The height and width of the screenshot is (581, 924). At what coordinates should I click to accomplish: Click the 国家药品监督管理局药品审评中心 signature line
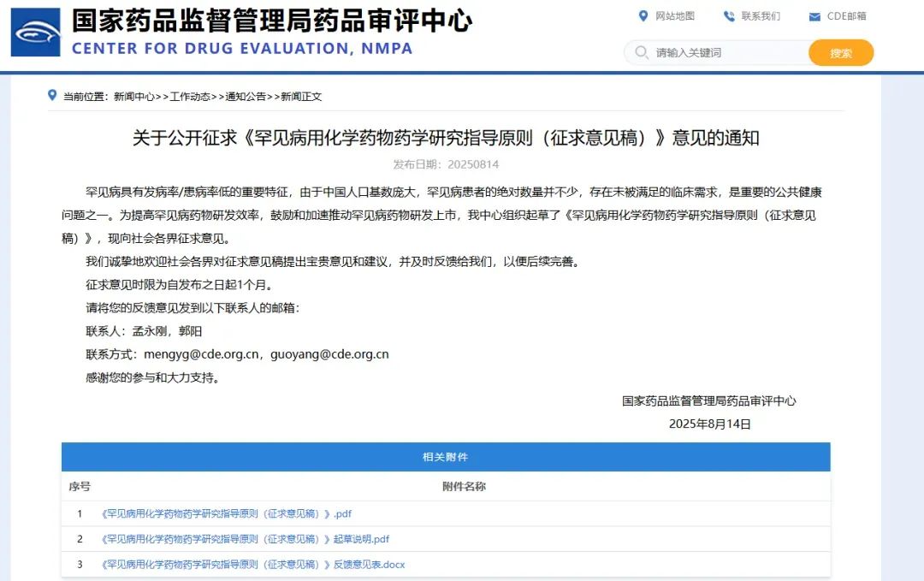pos(709,401)
